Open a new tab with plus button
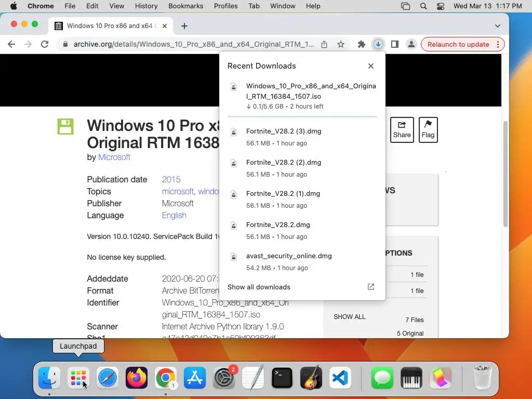 pyautogui.click(x=184, y=26)
